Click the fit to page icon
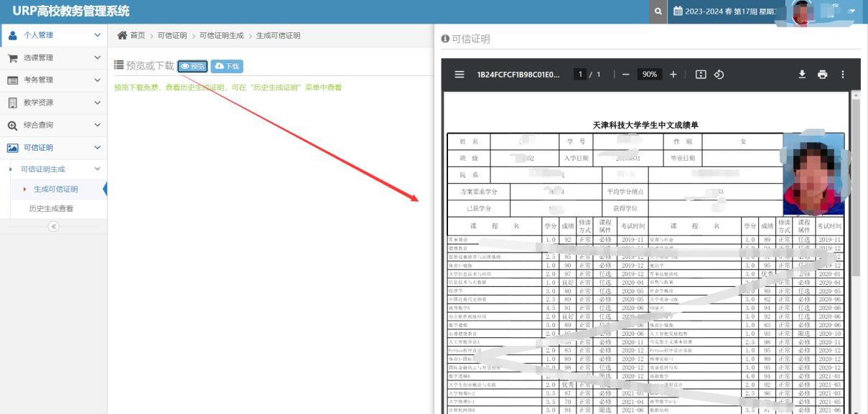Screen dimensions: 868x414 (x=701, y=75)
